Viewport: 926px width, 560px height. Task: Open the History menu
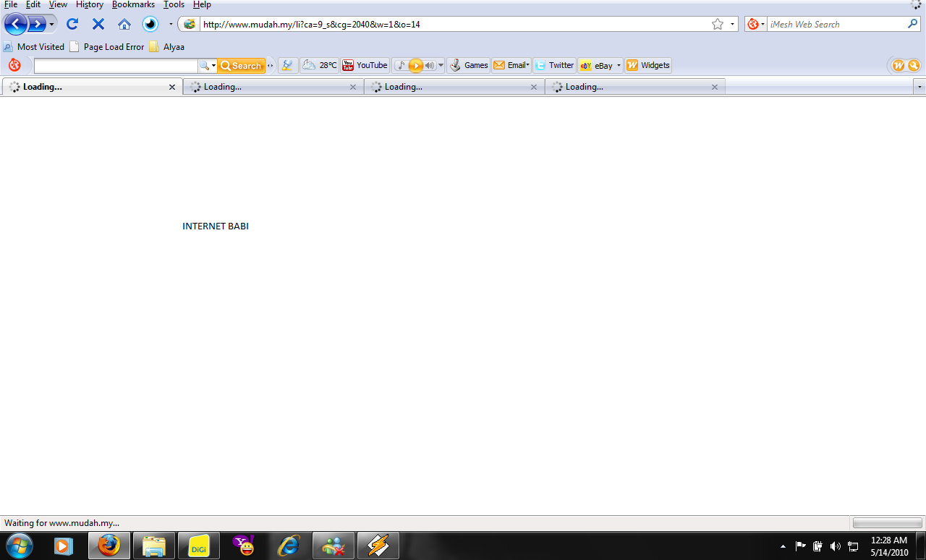coord(90,4)
